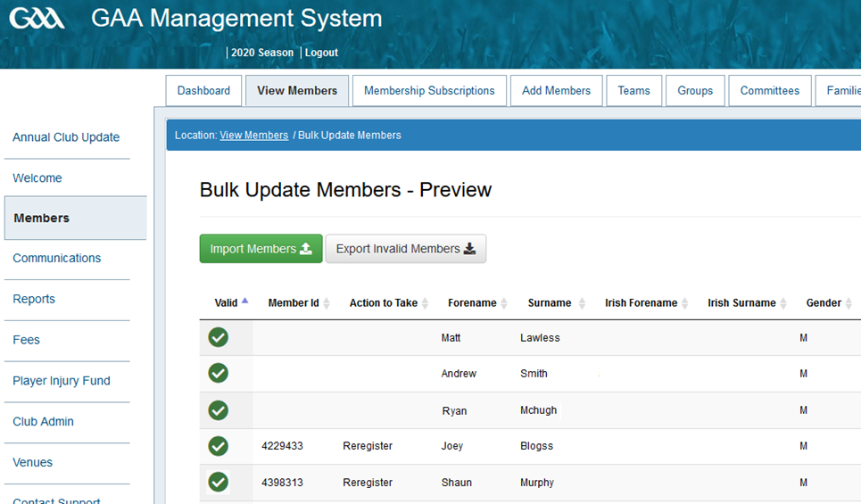The height and width of the screenshot is (504, 861).
Task: Click valid checkmark icon for Matt Lawless
Action: click(219, 337)
